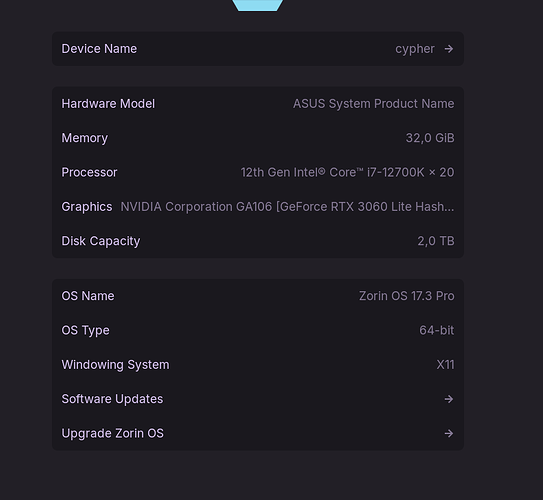Click the arrow icon beside cypher
543x500 pixels.
coord(449,49)
